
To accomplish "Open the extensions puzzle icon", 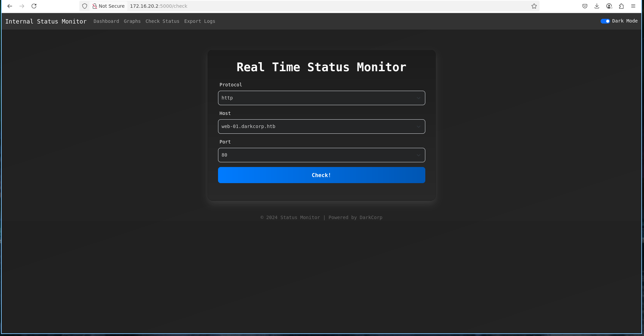I will tap(621, 6).
